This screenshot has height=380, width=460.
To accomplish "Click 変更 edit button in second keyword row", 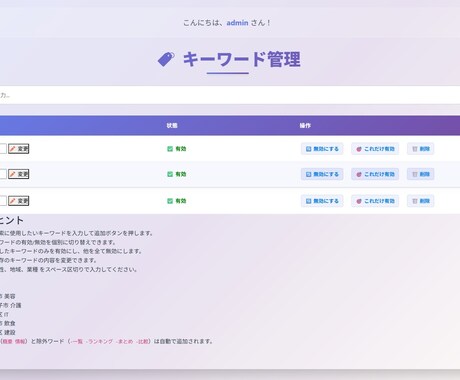I will (19, 174).
